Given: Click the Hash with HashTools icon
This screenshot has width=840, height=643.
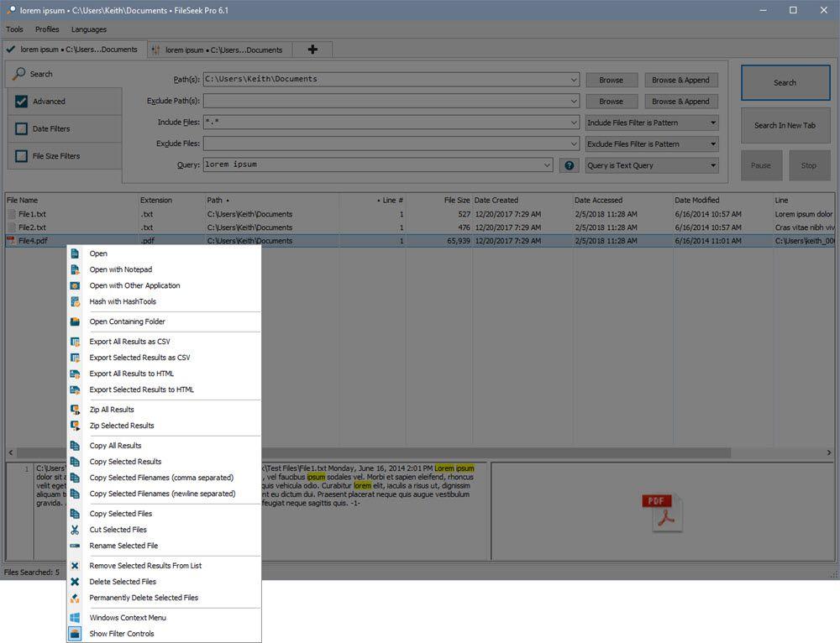Looking at the screenshot, I should [x=75, y=302].
